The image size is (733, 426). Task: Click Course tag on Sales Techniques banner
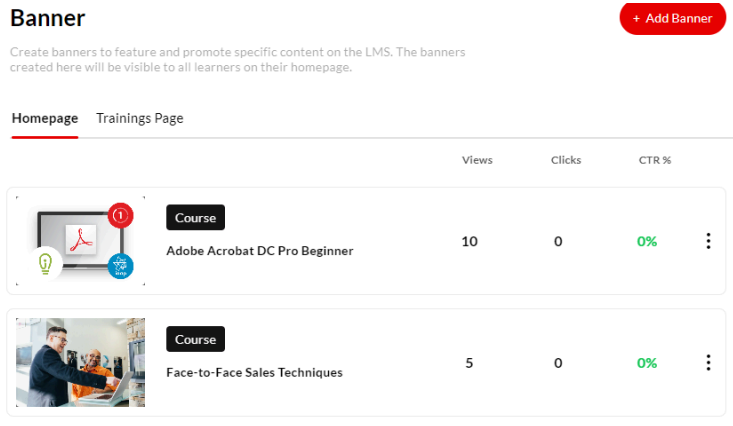point(195,339)
